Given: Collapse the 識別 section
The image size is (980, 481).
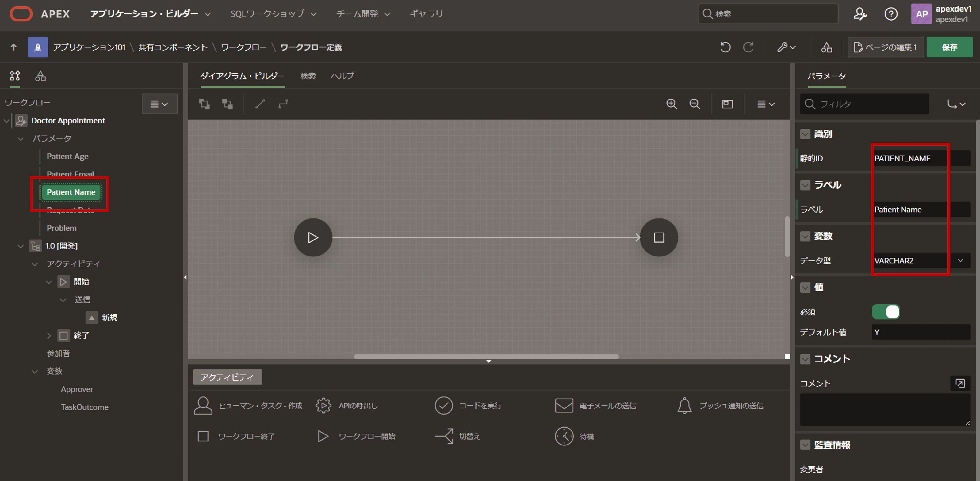Looking at the screenshot, I should point(805,134).
